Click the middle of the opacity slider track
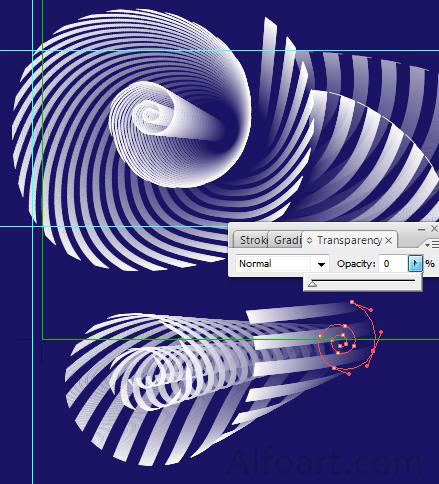439x484 pixels. pos(362,281)
